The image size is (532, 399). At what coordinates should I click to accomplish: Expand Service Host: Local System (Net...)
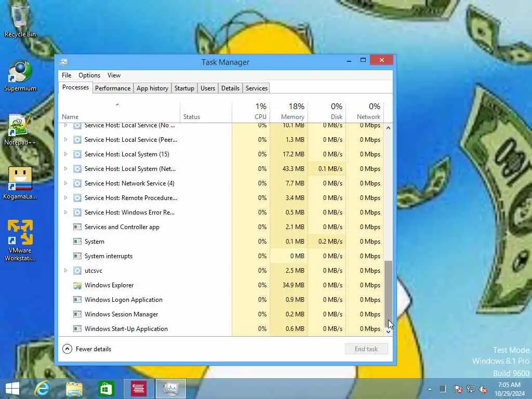[x=66, y=169]
